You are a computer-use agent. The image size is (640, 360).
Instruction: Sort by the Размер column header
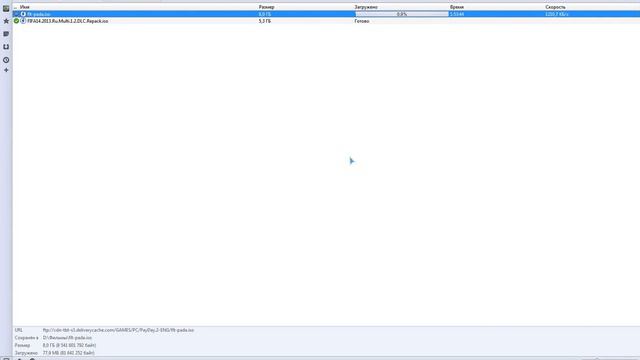[267, 7]
